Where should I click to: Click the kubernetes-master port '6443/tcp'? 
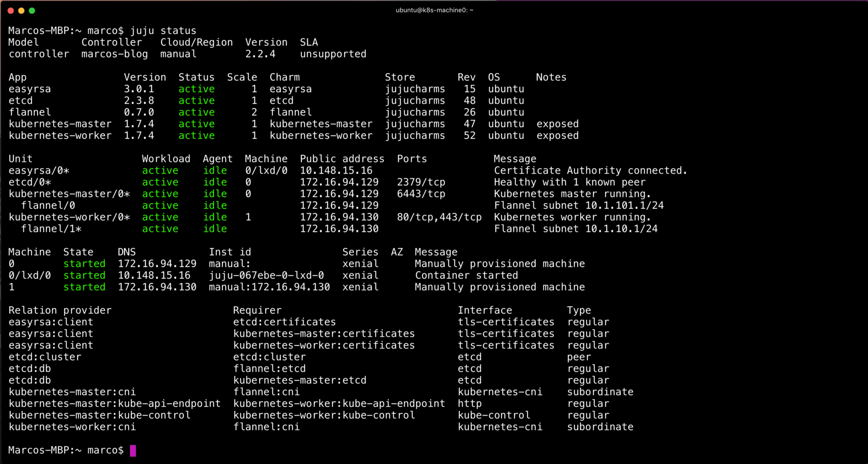pyautogui.click(x=421, y=194)
